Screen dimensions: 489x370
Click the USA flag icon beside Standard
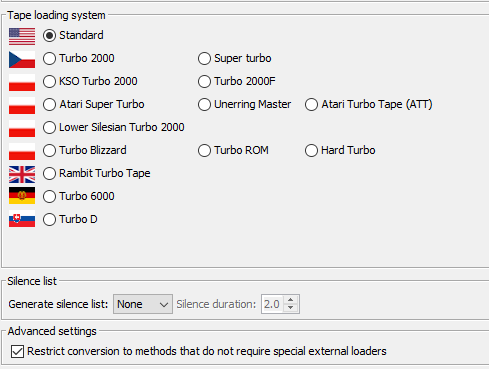22,36
